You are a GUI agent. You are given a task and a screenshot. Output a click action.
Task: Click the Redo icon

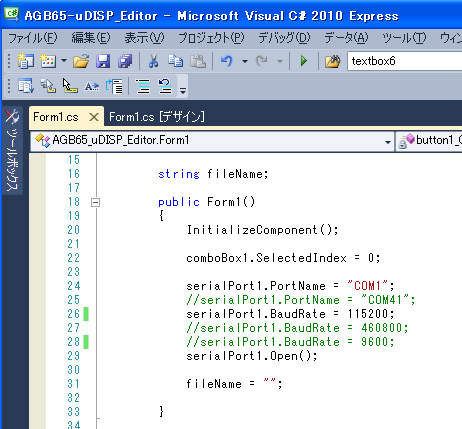[262, 61]
